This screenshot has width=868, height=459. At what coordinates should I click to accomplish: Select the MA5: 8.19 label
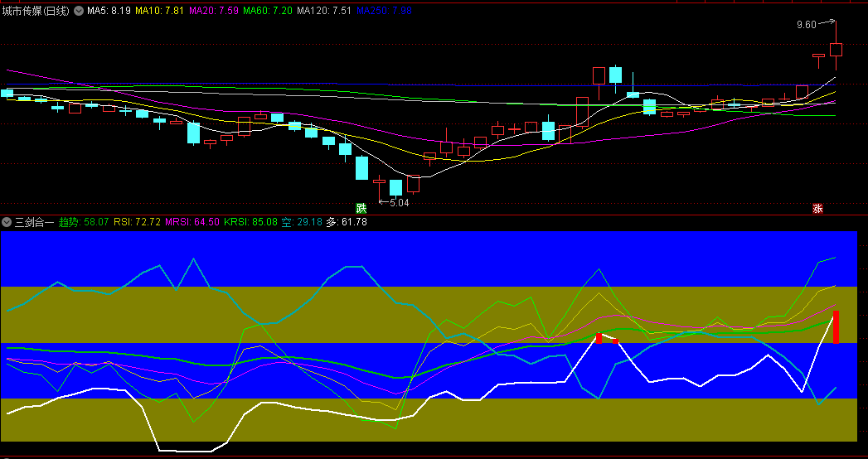coord(109,11)
